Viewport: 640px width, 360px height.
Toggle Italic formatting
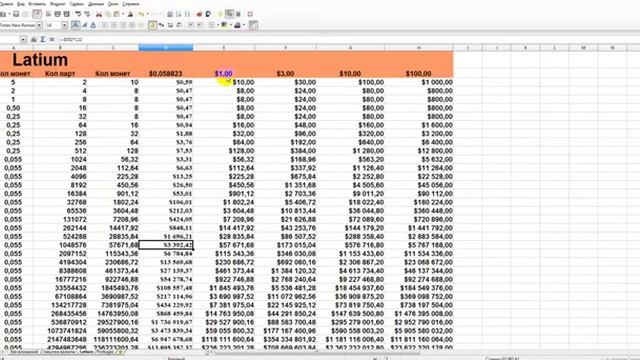click(84, 25)
